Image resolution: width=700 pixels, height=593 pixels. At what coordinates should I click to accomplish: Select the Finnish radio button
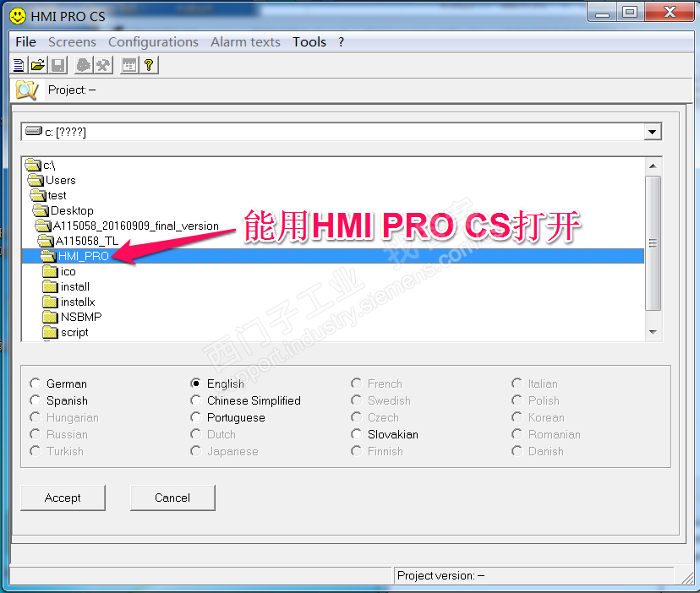coord(356,451)
